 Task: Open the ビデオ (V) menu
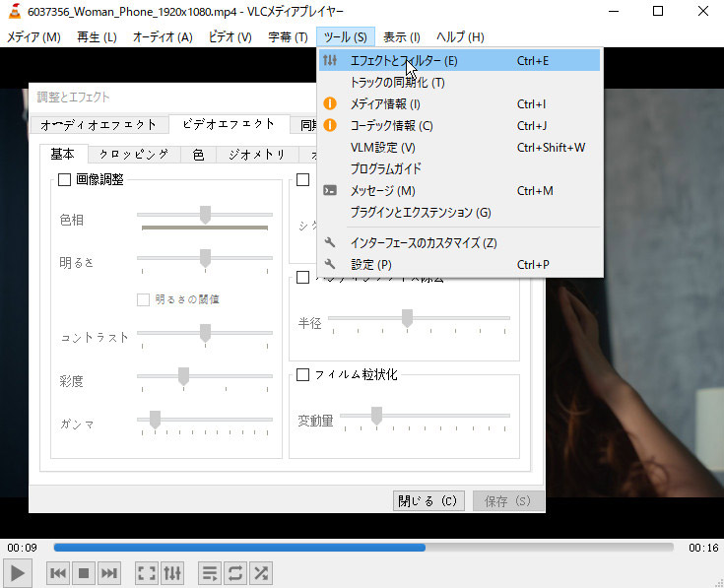pos(230,36)
